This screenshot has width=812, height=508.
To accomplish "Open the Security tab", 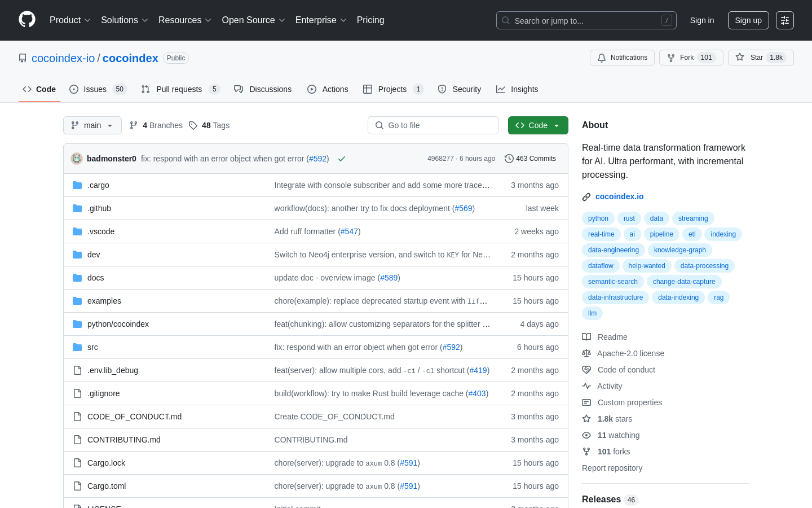I will [460, 89].
